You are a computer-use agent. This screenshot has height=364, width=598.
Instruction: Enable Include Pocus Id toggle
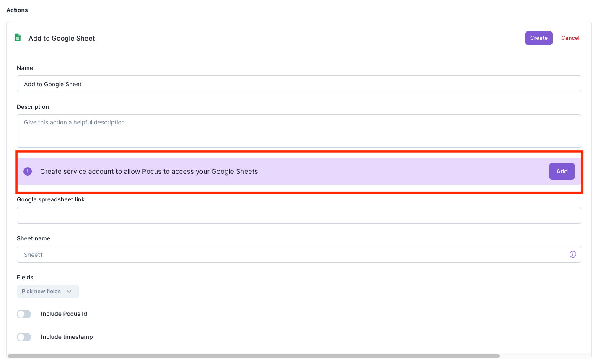click(24, 314)
